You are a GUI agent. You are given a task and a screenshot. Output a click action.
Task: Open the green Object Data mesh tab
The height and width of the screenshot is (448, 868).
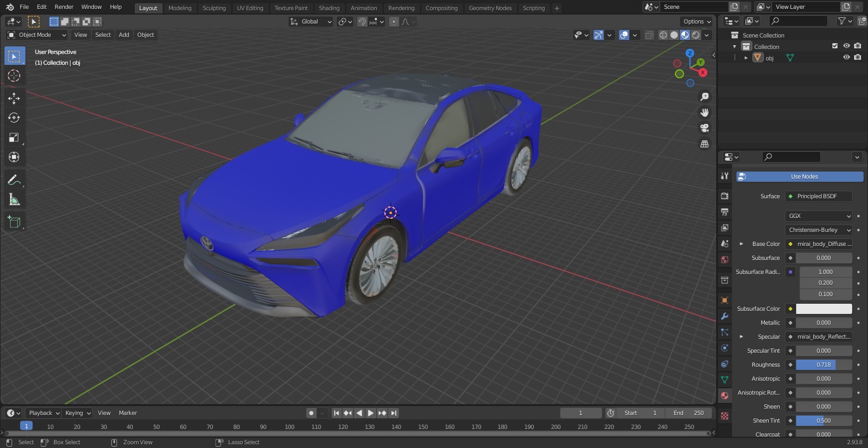tap(724, 380)
